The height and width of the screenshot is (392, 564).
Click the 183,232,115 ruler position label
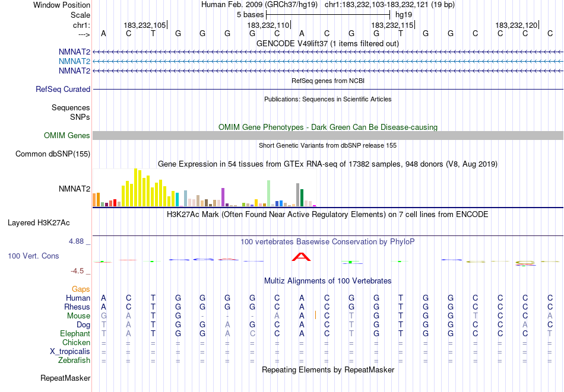392,25
